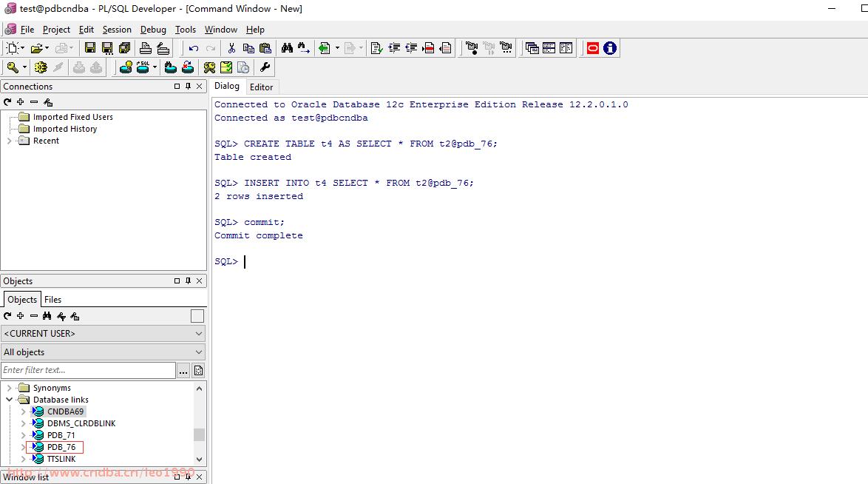Click the Save All stacked floppies icon
The image size is (868, 484).
(x=124, y=48)
